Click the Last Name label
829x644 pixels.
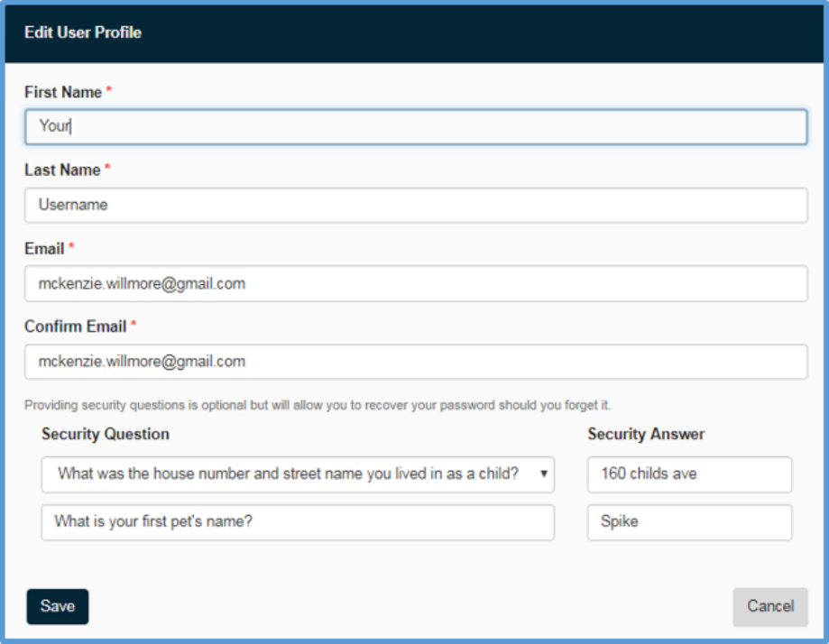[62, 170]
